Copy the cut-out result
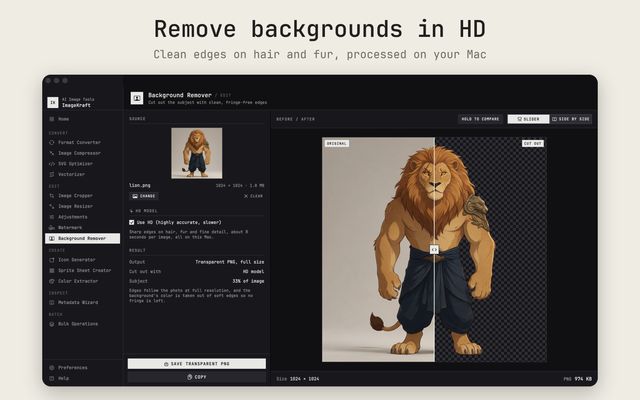This screenshot has width=640, height=400. (x=197, y=377)
